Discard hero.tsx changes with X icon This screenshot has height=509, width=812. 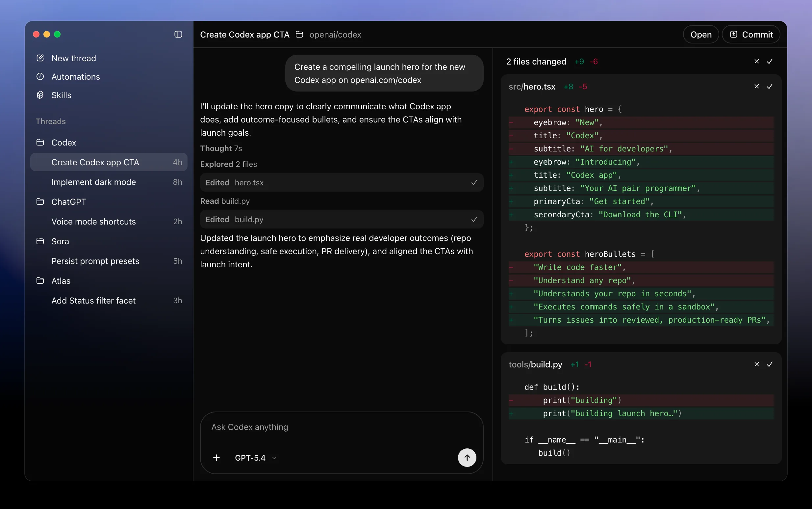[756, 87]
